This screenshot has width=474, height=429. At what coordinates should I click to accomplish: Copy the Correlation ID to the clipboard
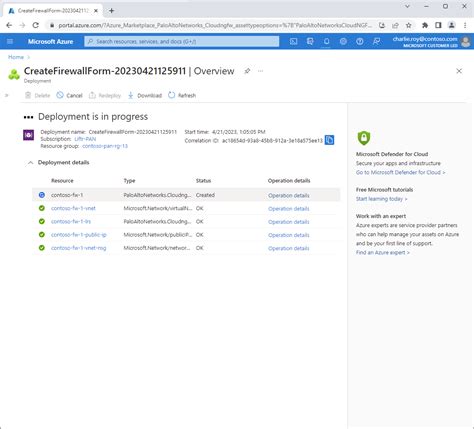click(329, 140)
